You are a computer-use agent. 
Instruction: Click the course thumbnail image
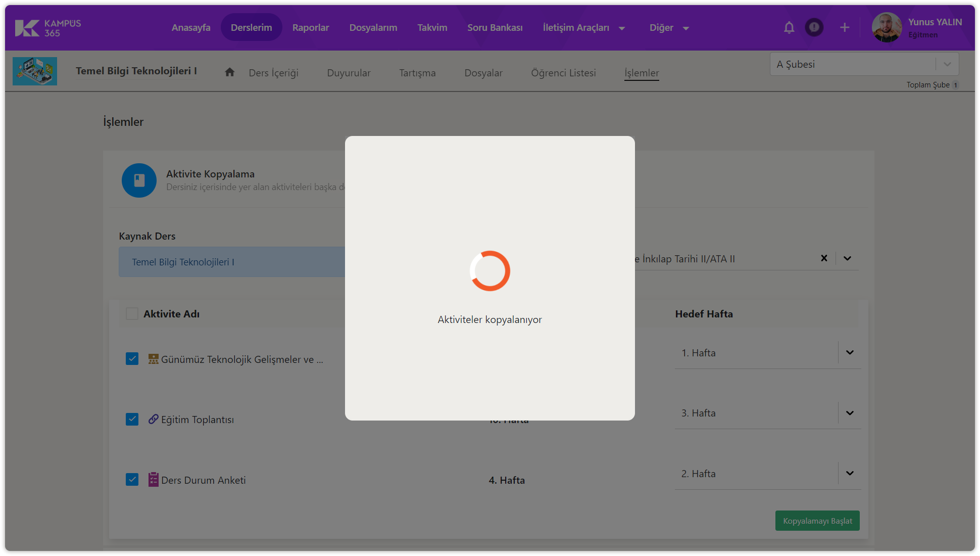[x=35, y=71]
